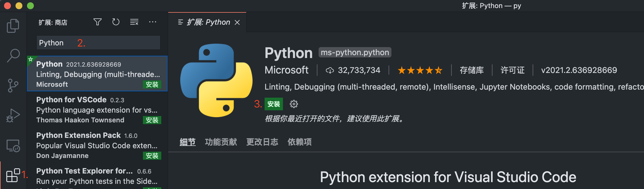This screenshot has height=189, width=644.
Task: Switch to the 依赖项 dependencies tab
Action: pyautogui.click(x=300, y=142)
